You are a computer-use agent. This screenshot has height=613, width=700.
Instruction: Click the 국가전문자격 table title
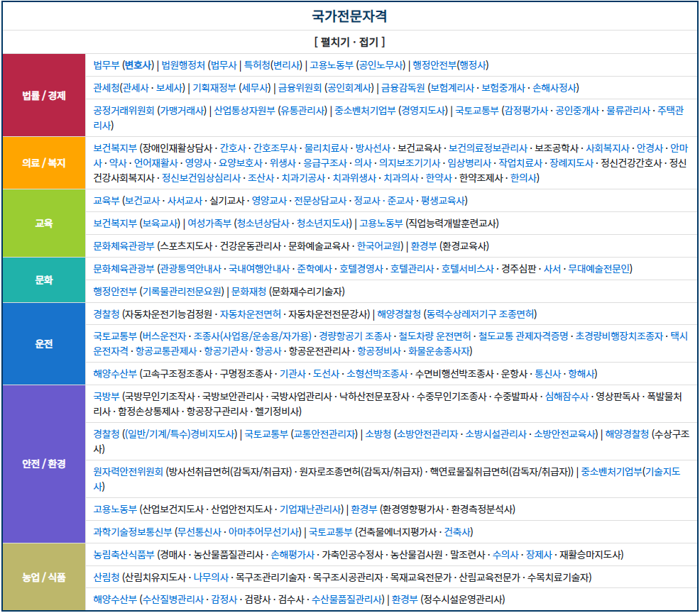349,16
